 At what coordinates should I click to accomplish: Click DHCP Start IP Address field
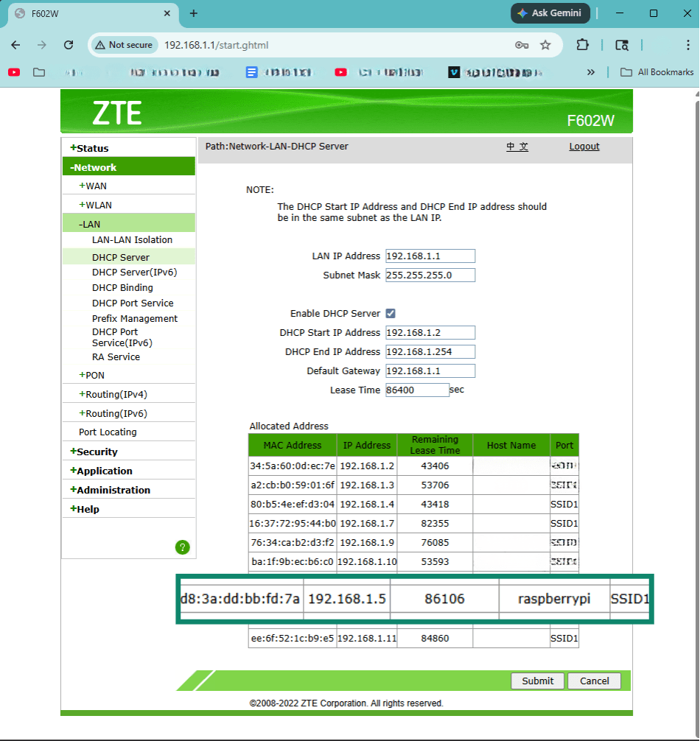430,333
